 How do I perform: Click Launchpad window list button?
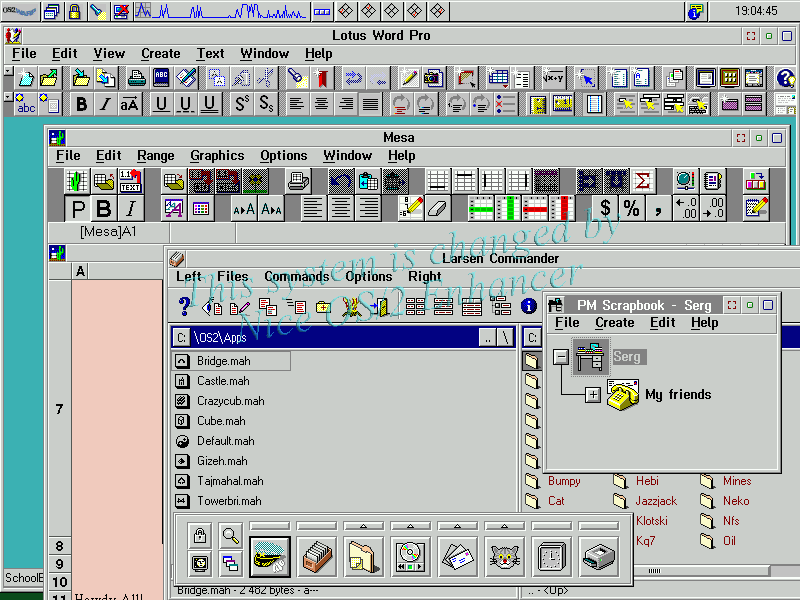pyautogui.click(x=231, y=563)
